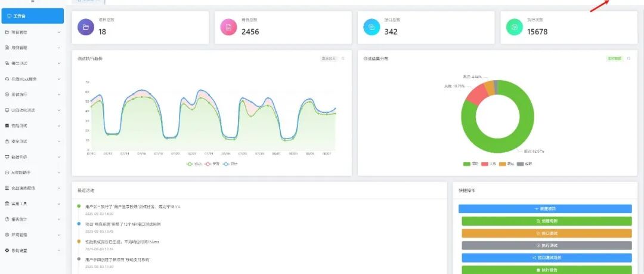Click the play-circle icon beside 测试执行 in sidebar
Image resolution: width=644 pixels, height=274 pixels.
pyautogui.click(x=7, y=95)
